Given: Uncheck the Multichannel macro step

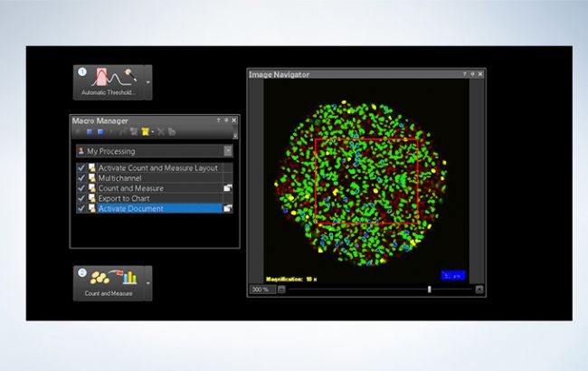Looking at the screenshot, I should click(x=81, y=178).
